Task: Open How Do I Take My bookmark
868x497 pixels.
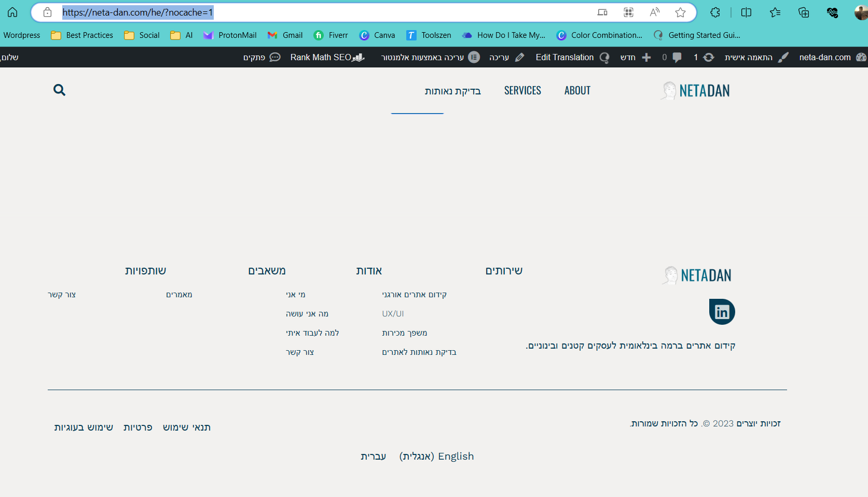Action: (503, 35)
